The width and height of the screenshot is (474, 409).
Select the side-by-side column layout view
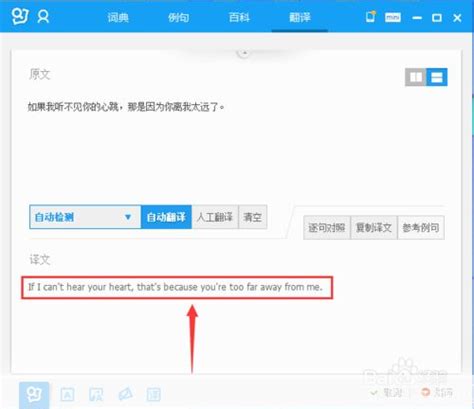coord(416,77)
